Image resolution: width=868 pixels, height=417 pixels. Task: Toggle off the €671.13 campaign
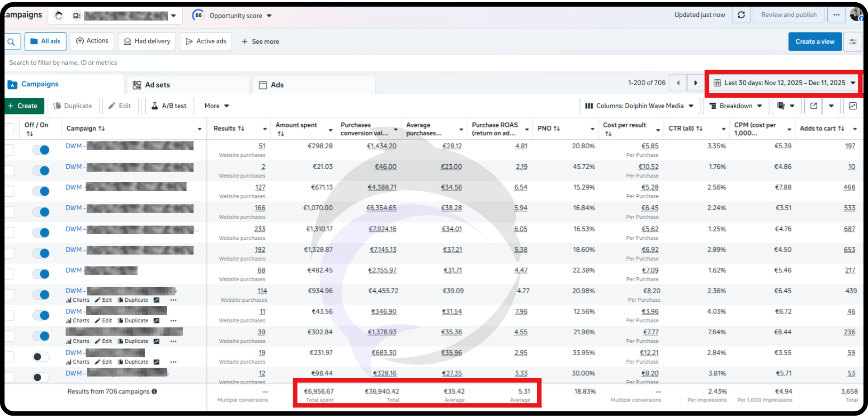point(41,191)
